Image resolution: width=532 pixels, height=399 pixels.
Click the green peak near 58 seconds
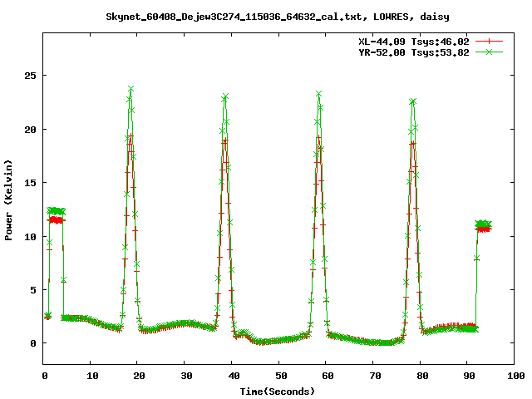(x=318, y=94)
